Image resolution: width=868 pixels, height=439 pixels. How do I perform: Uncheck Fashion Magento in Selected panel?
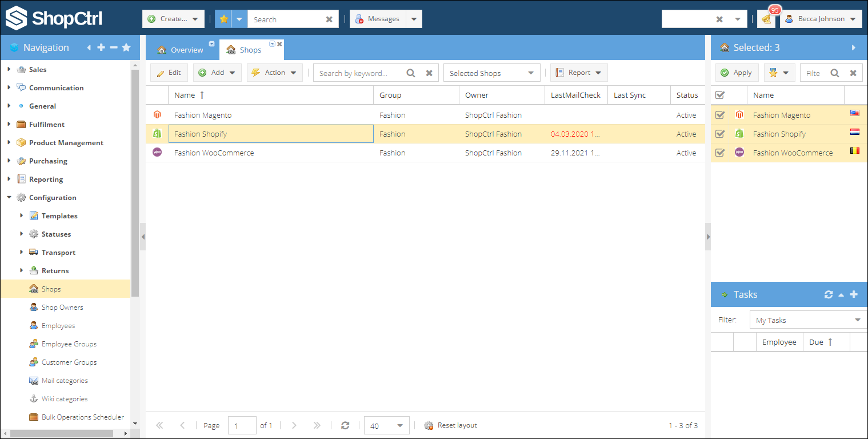click(x=720, y=115)
